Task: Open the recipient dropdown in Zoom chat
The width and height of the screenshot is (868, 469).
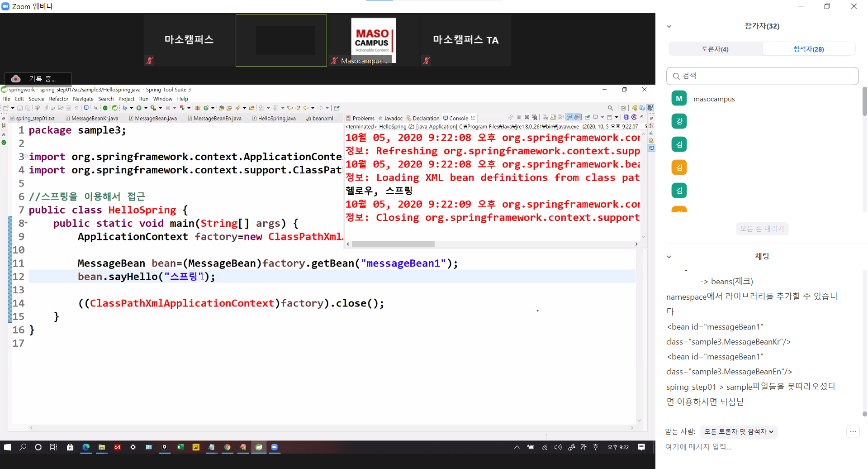Action: click(x=739, y=432)
